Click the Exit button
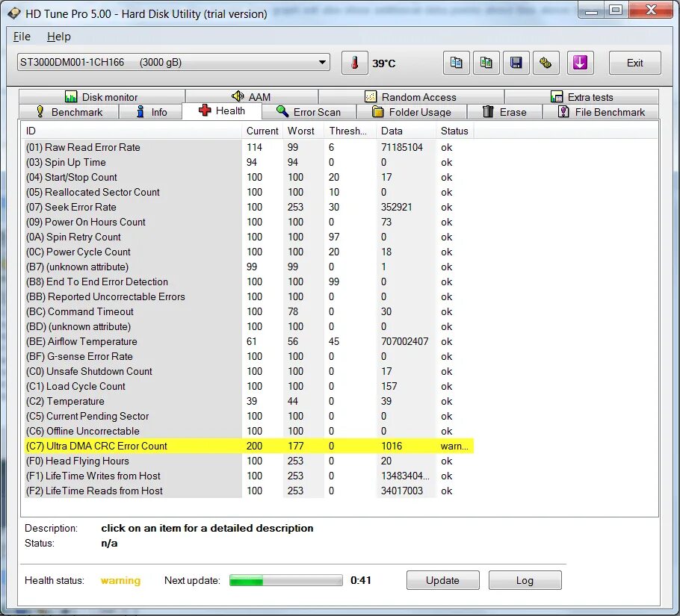680x616 pixels. (635, 63)
